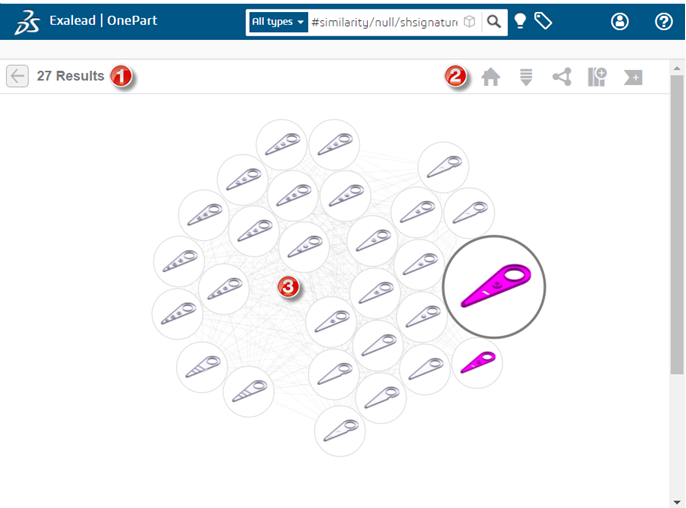
Task: Click the vertical scrollbar thumb
Action: pyautogui.click(x=677, y=224)
